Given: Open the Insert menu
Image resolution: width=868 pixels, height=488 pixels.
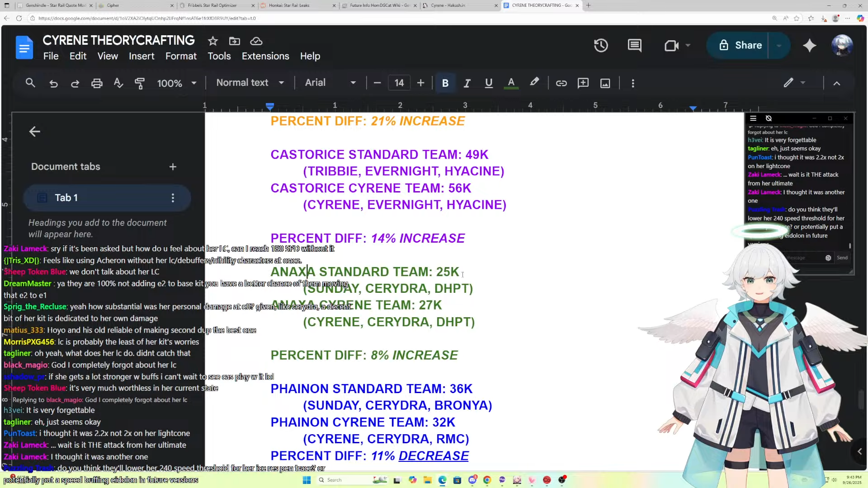Looking at the screenshot, I should [142, 56].
